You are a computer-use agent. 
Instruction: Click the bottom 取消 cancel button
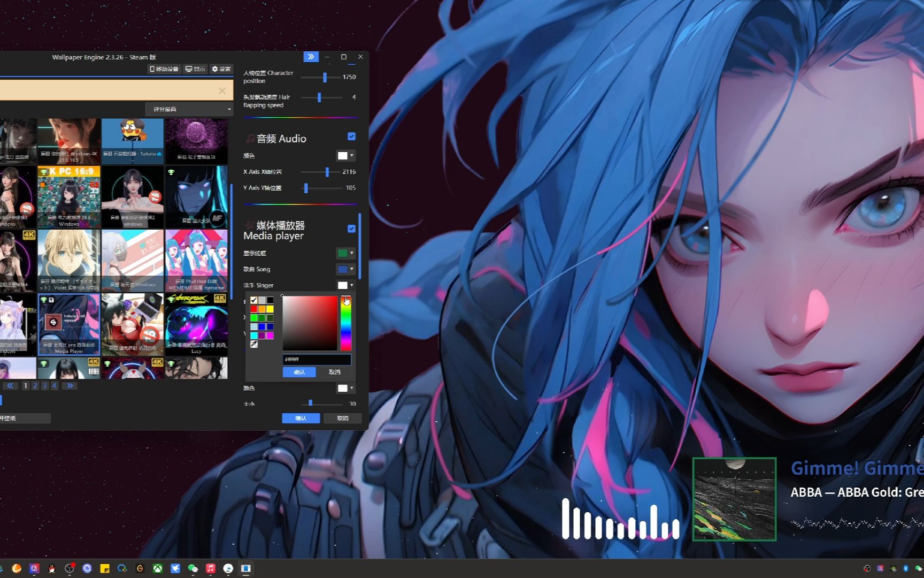click(x=343, y=419)
